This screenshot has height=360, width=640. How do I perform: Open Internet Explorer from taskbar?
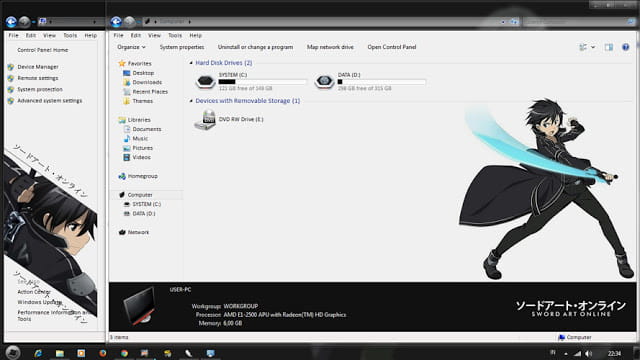point(38,353)
